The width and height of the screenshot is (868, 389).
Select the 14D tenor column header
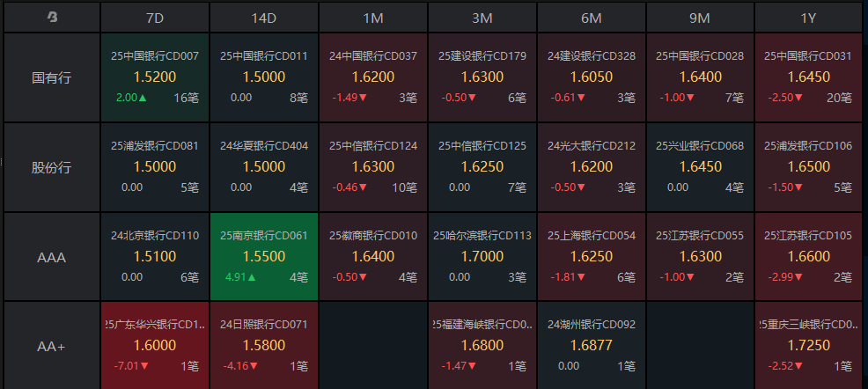coord(263,17)
